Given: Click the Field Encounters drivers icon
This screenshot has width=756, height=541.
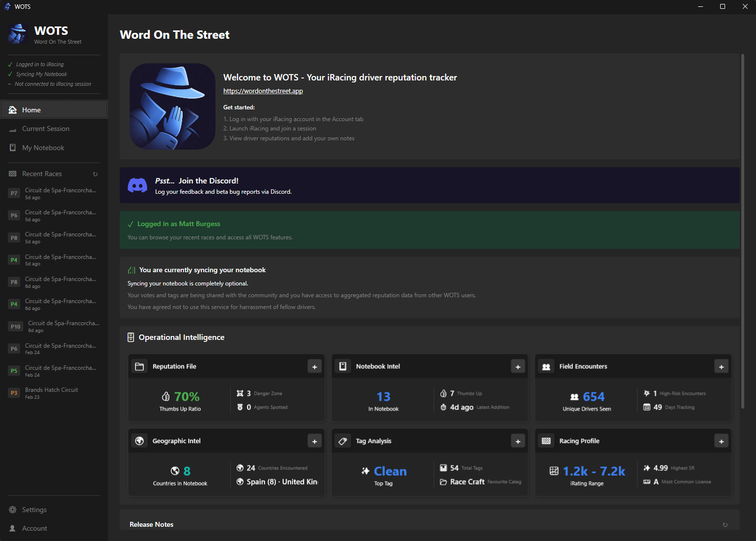Looking at the screenshot, I should click(546, 366).
